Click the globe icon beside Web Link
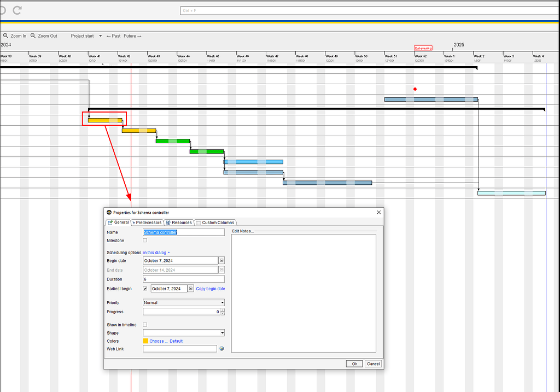Image resolution: width=560 pixels, height=392 pixels. click(222, 348)
